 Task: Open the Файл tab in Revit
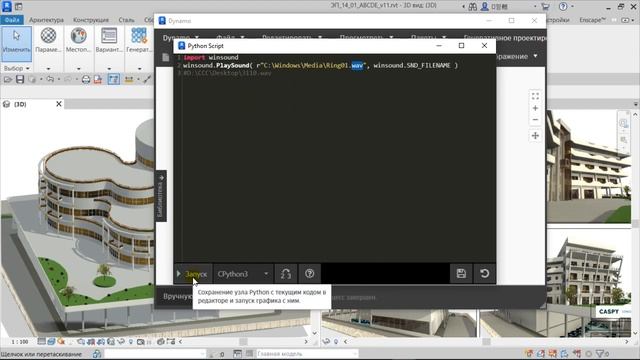point(12,20)
